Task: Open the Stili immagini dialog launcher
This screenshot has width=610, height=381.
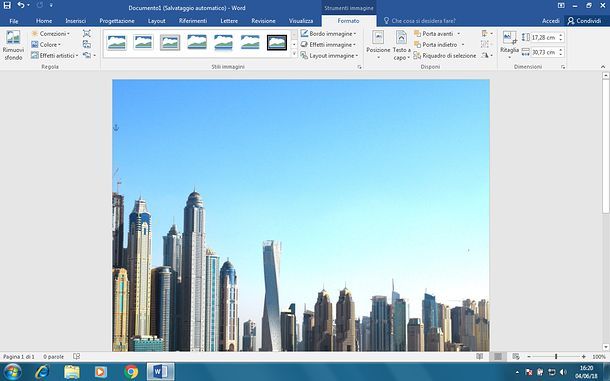Action: (x=359, y=67)
